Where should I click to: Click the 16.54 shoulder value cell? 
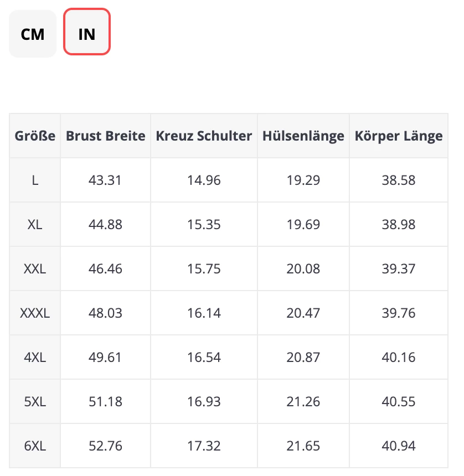204,358
